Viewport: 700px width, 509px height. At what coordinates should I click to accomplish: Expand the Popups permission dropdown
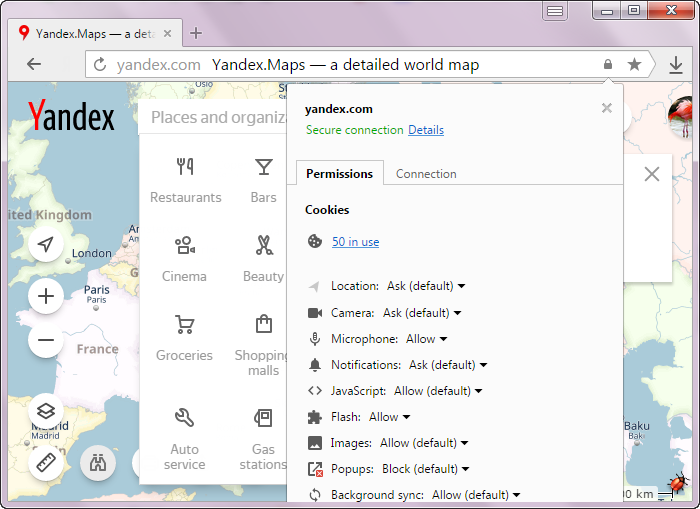(x=425, y=469)
